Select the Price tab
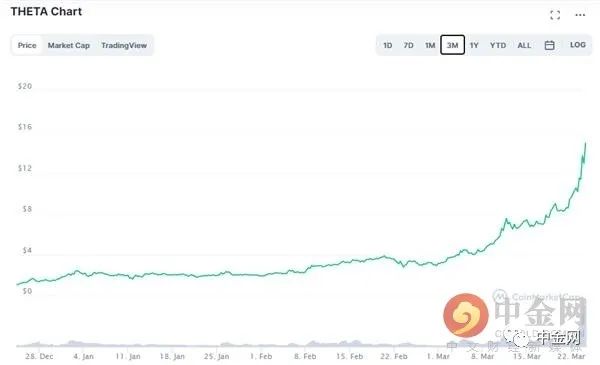Image resolution: width=600 pixels, height=365 pixels. [x=27, y=45]
